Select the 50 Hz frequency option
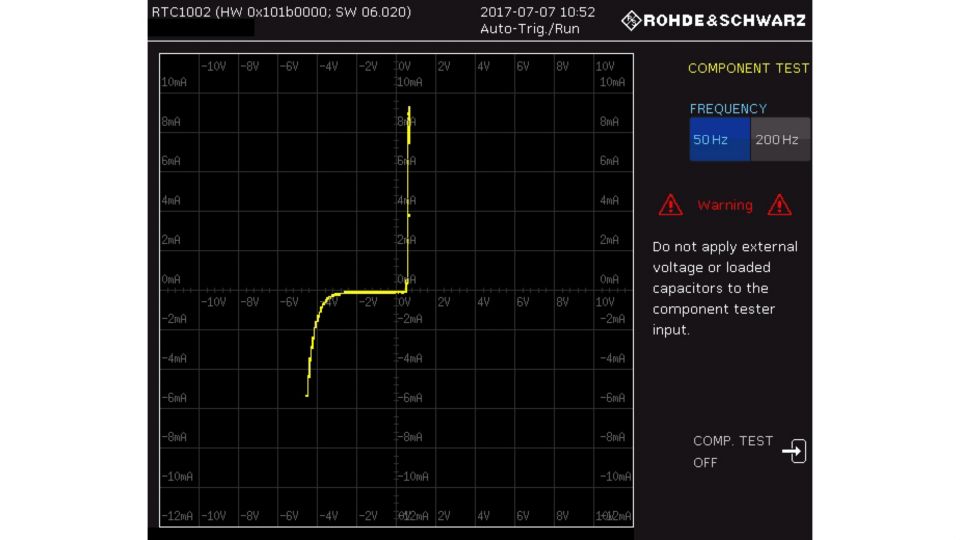 click(x=719, y=140)
